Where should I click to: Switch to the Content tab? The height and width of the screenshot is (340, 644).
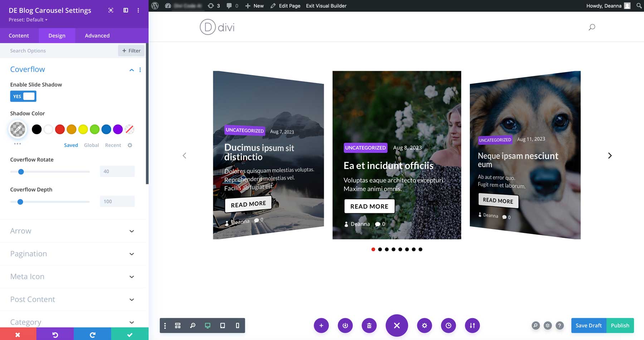click(x=19, y=35)
